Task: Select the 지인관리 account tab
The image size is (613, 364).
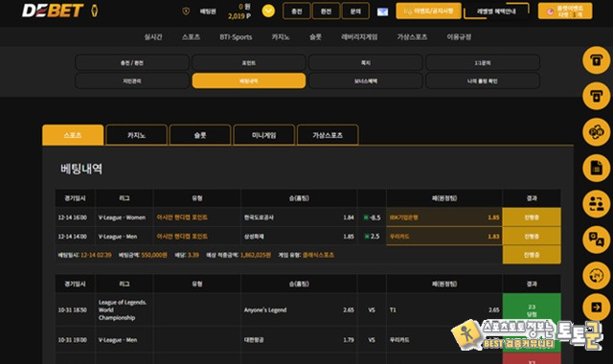Action: click(x=132, y=80)
